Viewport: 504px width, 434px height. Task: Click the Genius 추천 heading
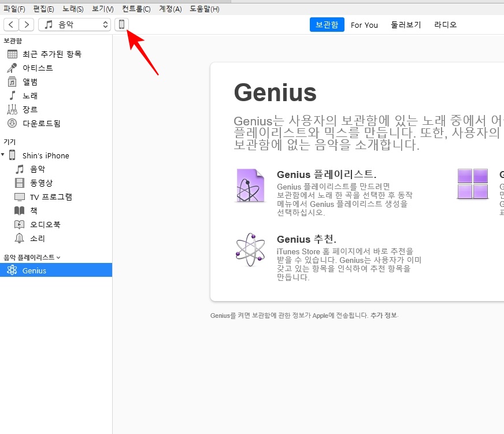pos(307,239)
